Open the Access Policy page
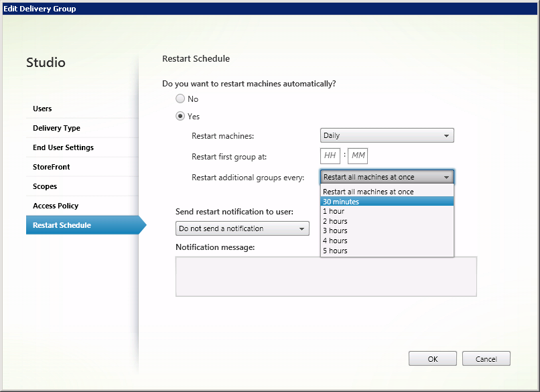540x392 pixels. coord(82,206)
